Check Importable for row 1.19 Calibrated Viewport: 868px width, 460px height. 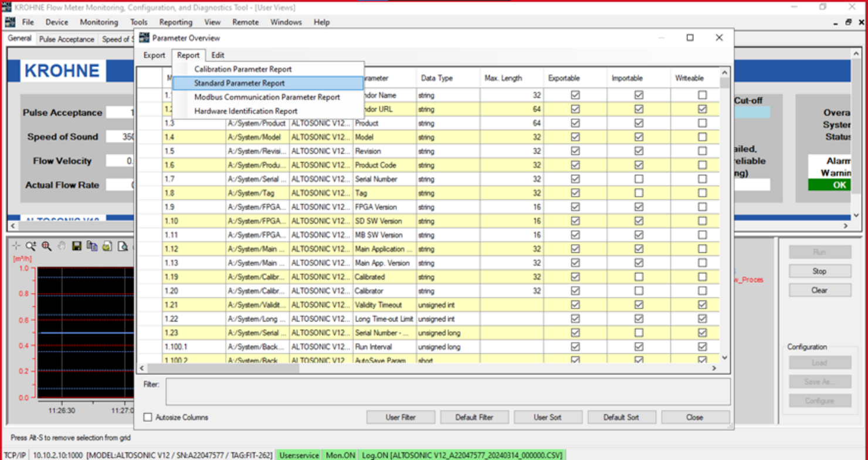click(639, 277)
